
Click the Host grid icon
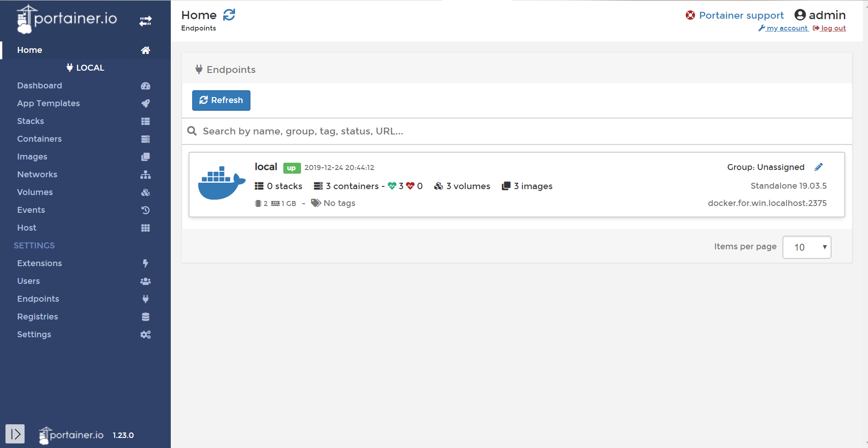pos(145,228)
